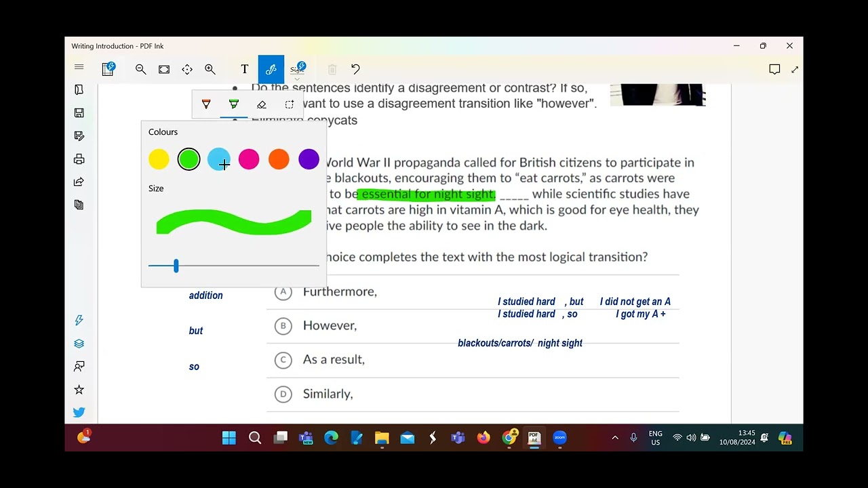The width and height of the screenshot is (868, 488).
Task: Open Zoom app from the taskbar
Action: tap(559, 438)
